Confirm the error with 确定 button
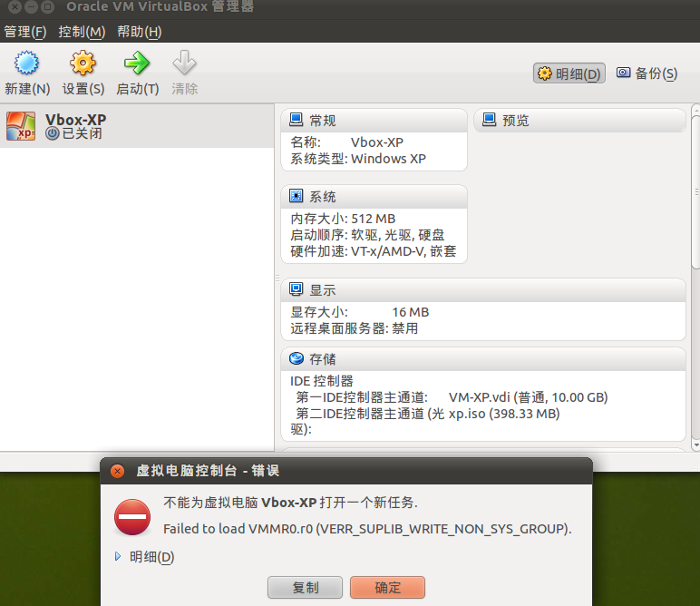 (x=387, y=587)
